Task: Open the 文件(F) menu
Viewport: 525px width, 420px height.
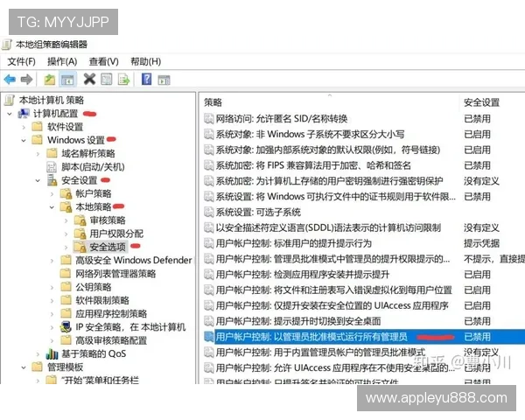Action: pyautogui.click(x=21, y=61)
